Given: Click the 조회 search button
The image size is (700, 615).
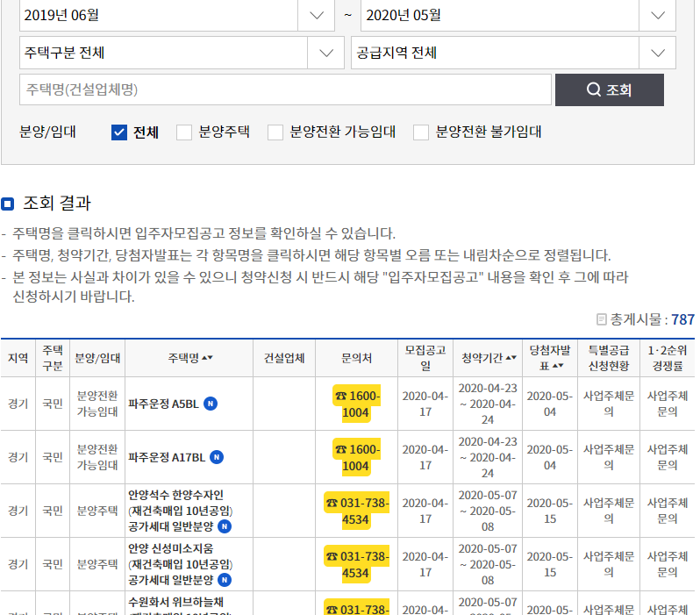Looking at the screenshot, I should [x=610, y=89].
